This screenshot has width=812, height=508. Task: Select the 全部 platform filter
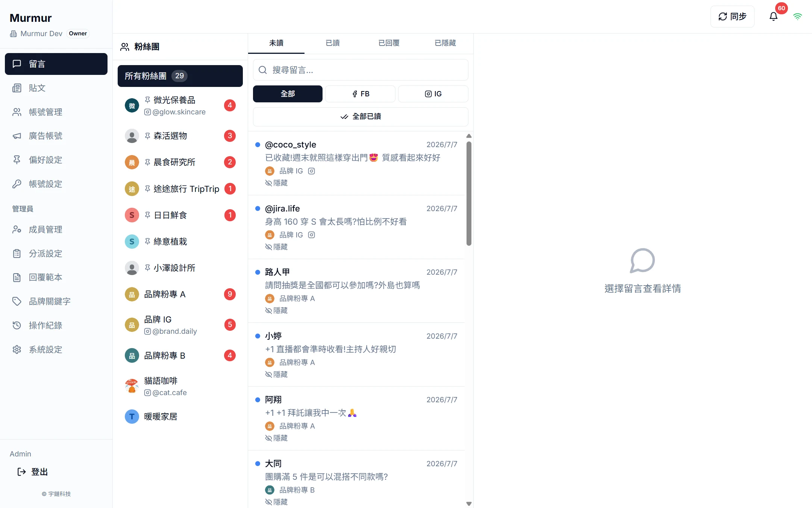(288, 94)
